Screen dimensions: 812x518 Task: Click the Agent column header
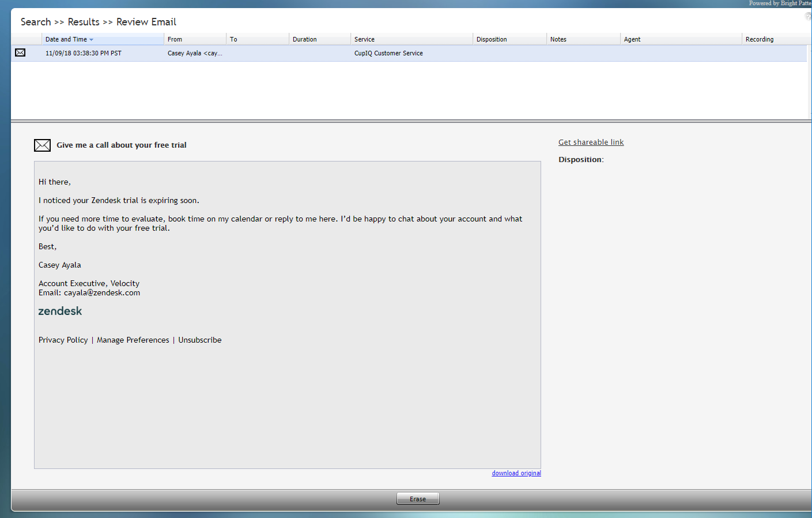click(x=681, y=39)
